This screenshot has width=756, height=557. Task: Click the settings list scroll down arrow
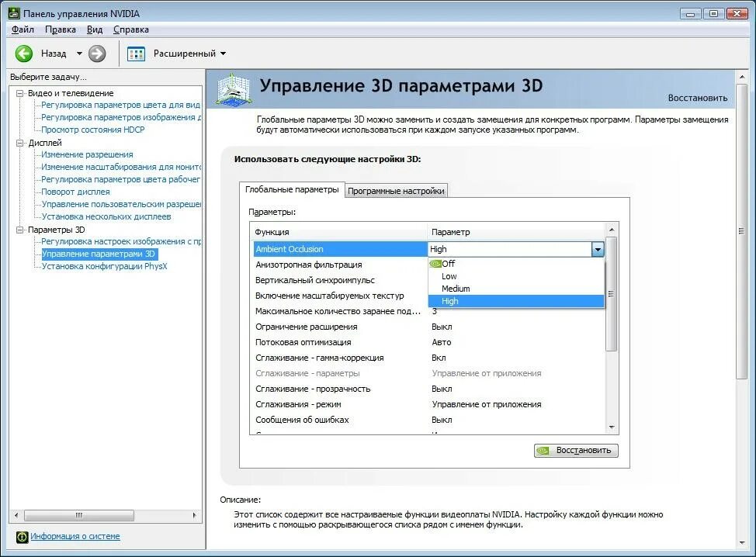(612, 427)
